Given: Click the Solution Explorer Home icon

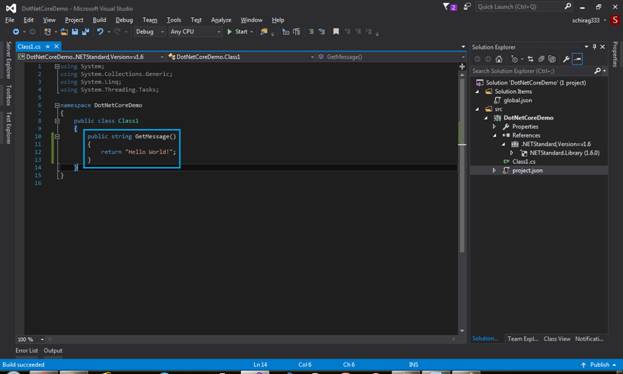Looking at the screenshot, I should pyautogui.click(x=499, y=59).
